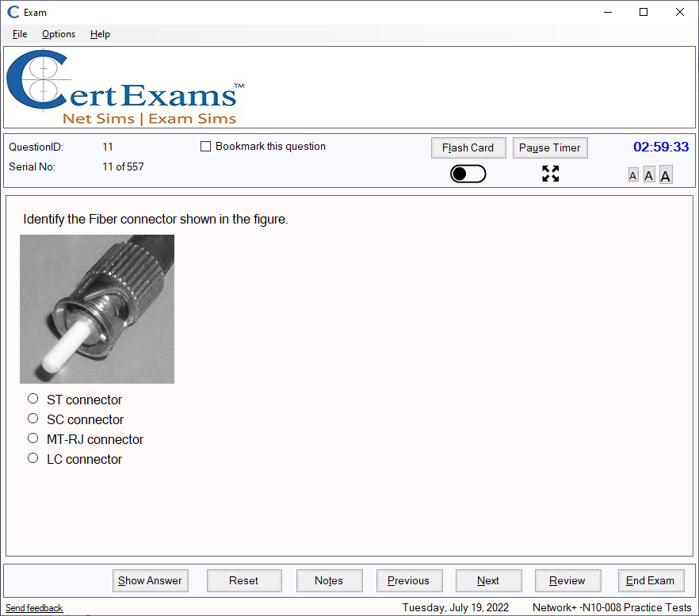Select the ST connector answer
The width and height of the screenshot is (699, 616).
[x=32, y=398]
